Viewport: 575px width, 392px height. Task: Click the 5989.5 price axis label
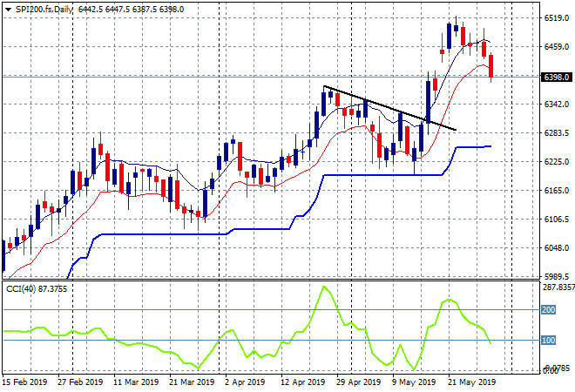(557, 276)
